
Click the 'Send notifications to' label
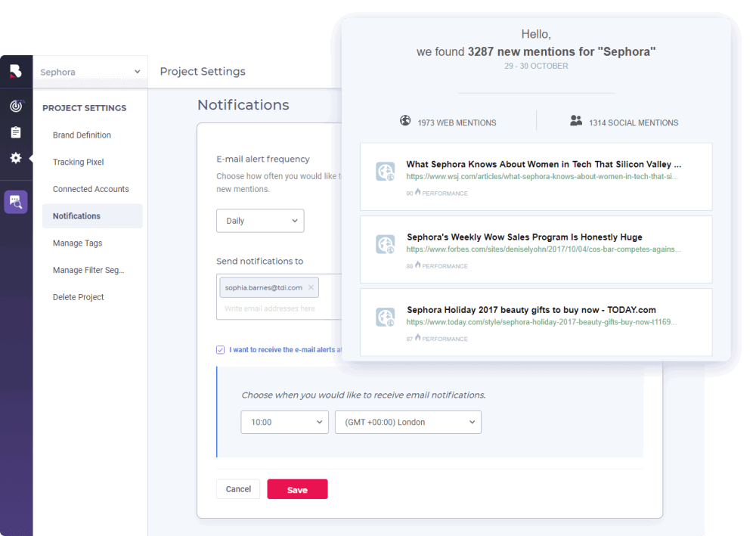260,262
